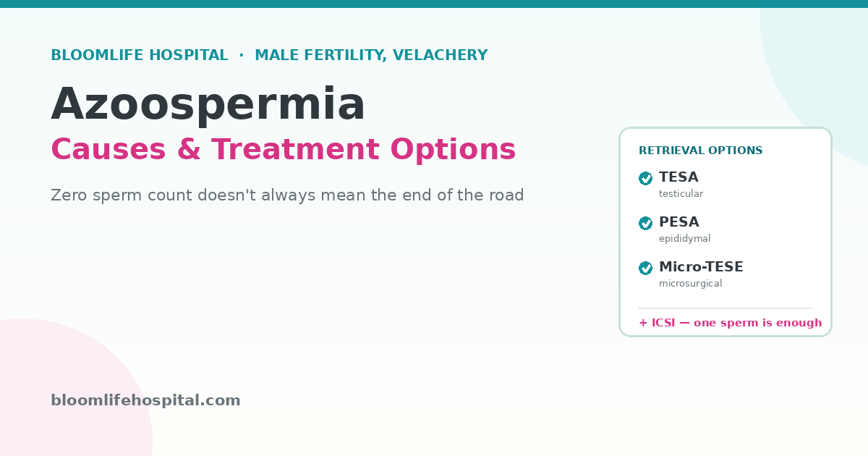Viewport: 868px width, 456px height.
Task: Click the RETRIEVAL OPTIONS card header
Action: (700, 151)
